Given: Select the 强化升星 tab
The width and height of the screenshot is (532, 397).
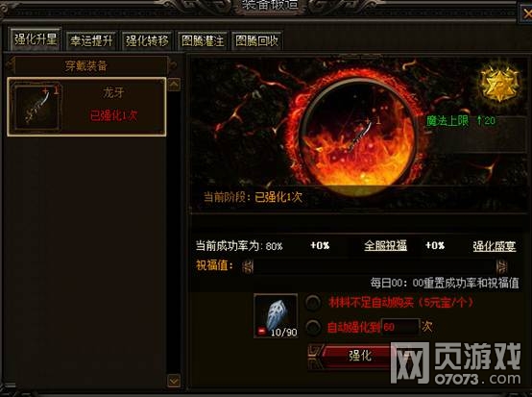Looking at the screenshot, I should click(36, 39).
